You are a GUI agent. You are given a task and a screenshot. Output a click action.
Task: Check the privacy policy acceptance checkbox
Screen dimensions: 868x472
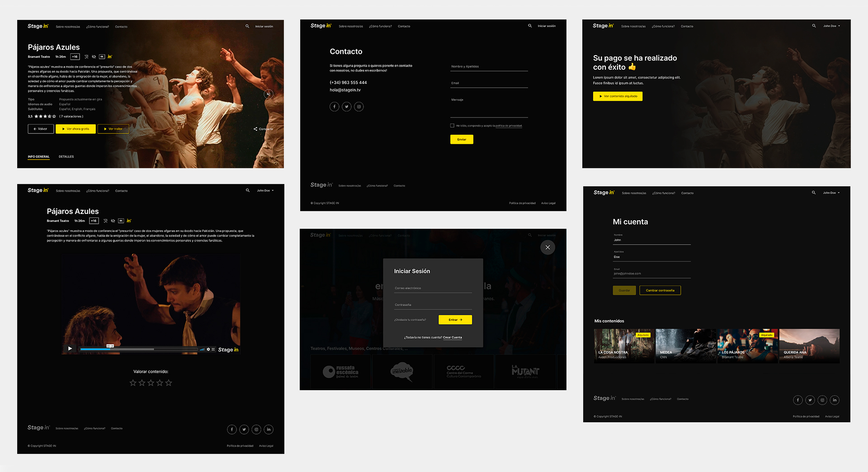pyautogui.click(x=452, y=126)
